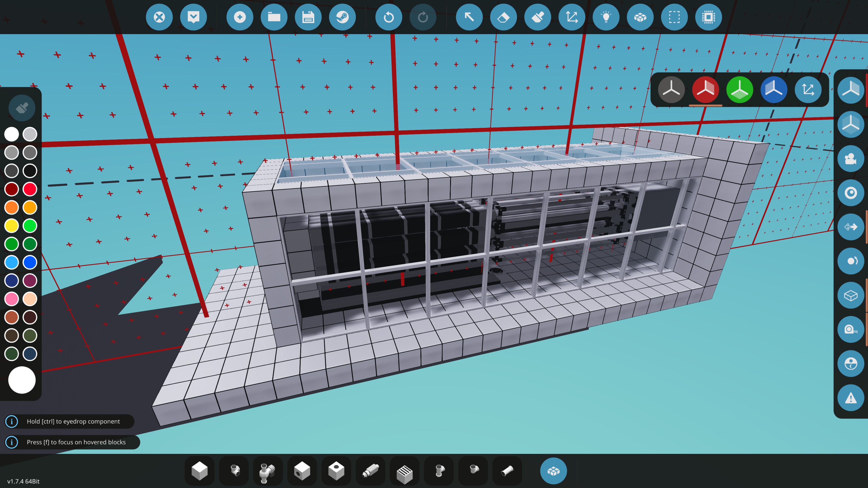Toggle the blue axis mirror mode

click(x=774, y=90)
